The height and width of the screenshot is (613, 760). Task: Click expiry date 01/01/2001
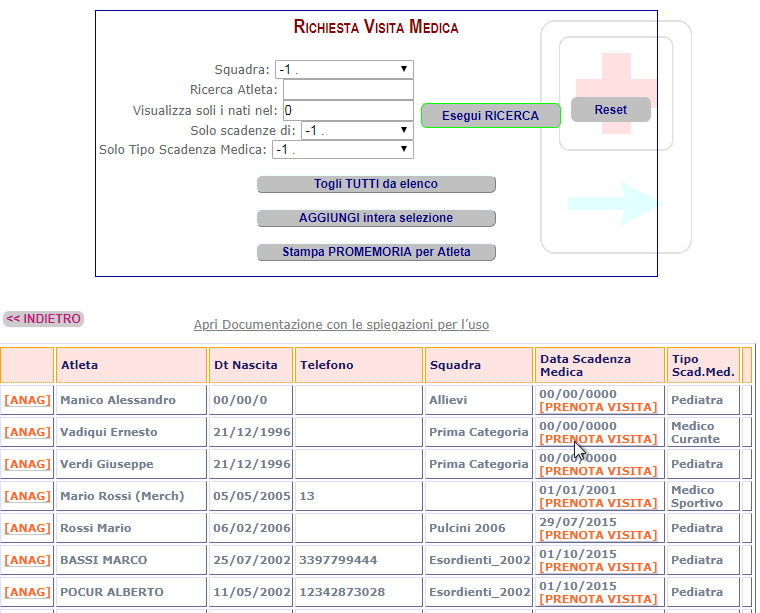[578, 490]
